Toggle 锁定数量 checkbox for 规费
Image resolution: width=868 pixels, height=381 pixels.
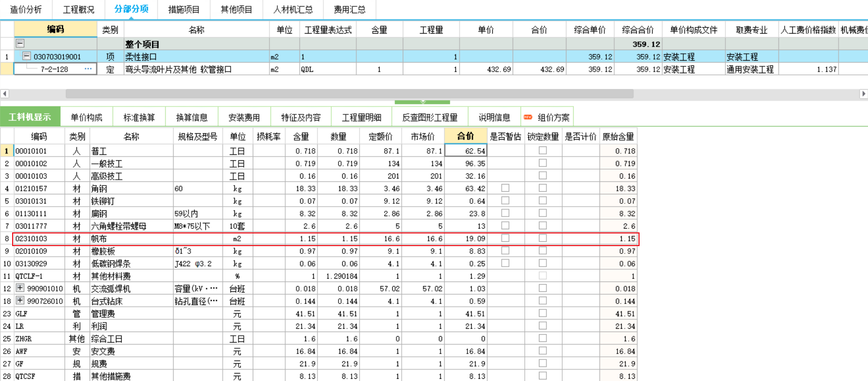(543, 363)
